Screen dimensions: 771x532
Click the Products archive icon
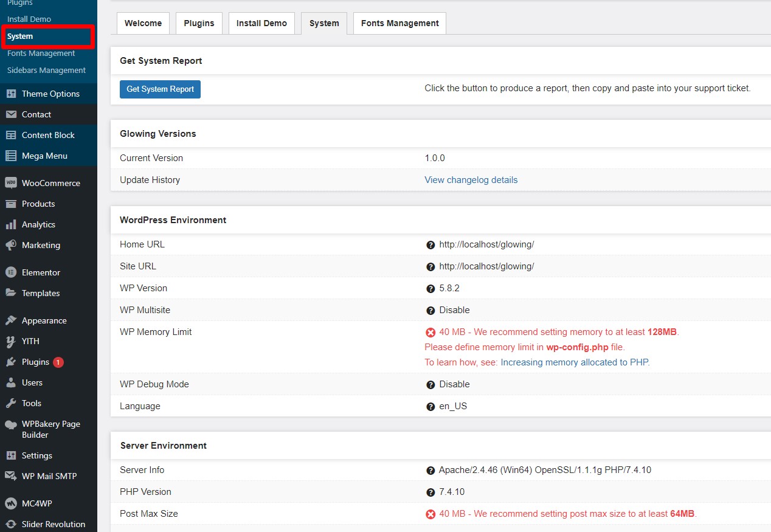[x=11, y=204]
